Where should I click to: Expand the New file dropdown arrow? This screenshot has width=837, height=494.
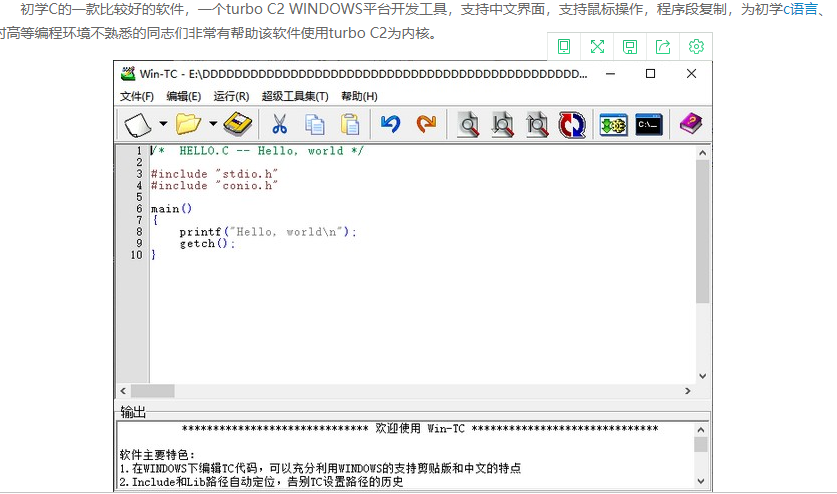click(x=163, y=124)
